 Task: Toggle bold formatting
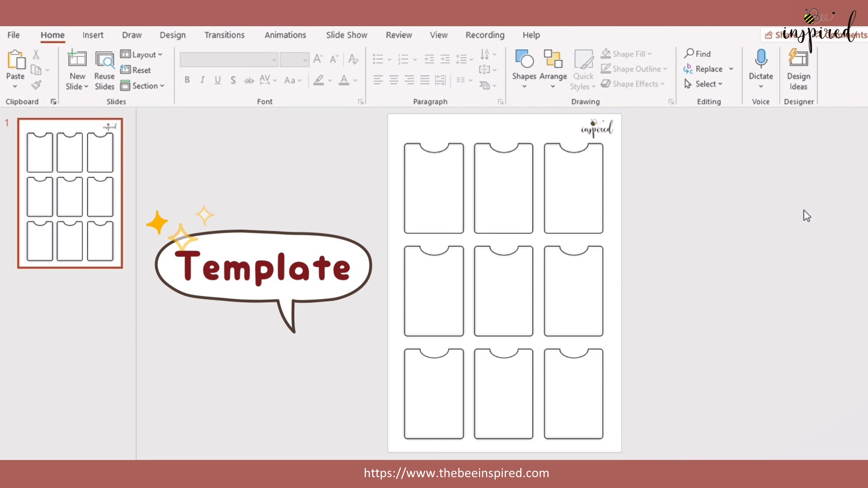click(x=187, y=80)
